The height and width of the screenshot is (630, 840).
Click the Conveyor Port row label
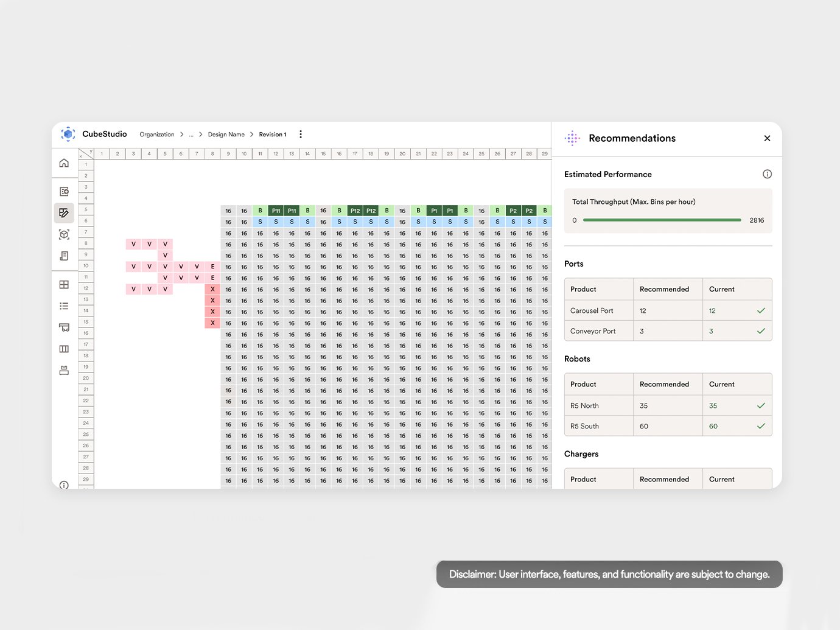coord(593,331)
